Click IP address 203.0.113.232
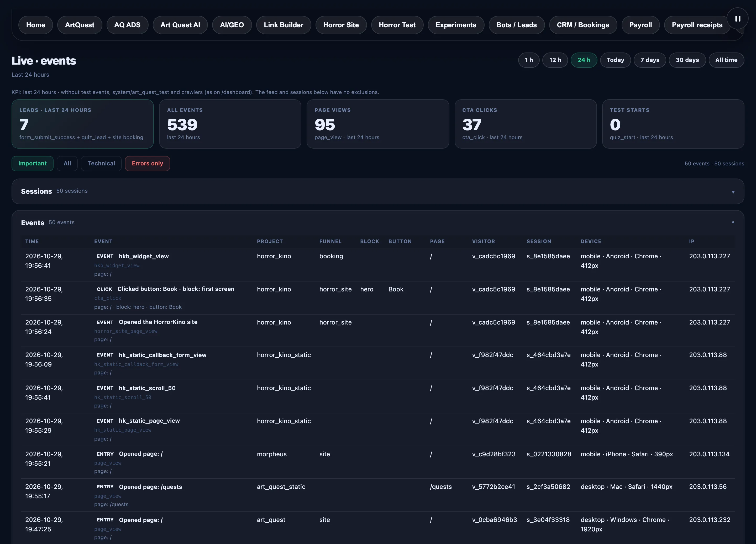756x544 pixels. point(710,520)
